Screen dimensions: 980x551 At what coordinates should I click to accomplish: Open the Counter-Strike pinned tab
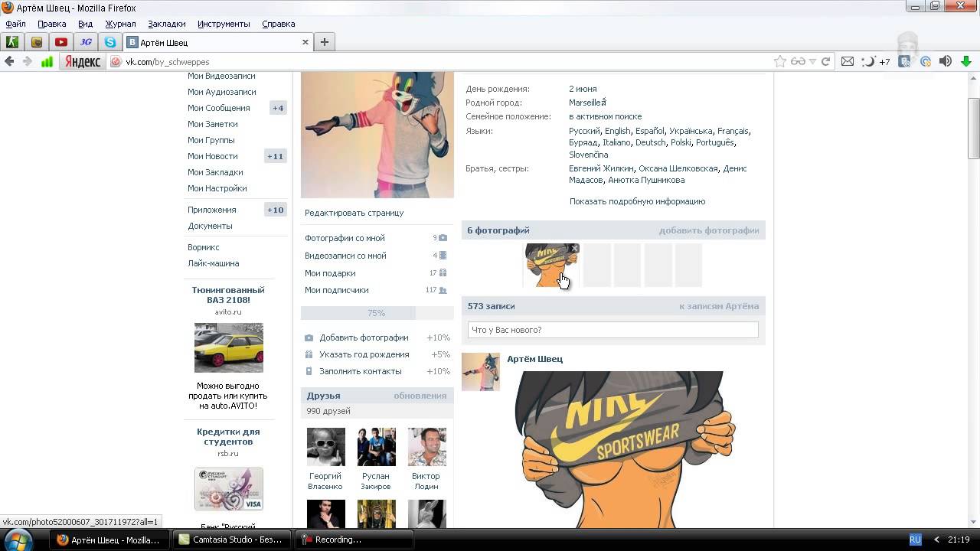pos(12,42)
